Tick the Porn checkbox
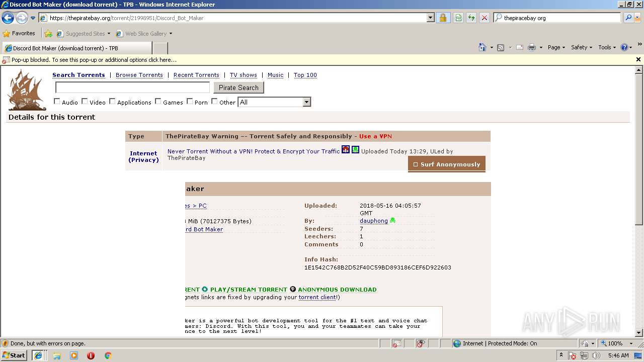Image resolution: width=644 pixels, height=362 pixels. click(x=190, y=102)
